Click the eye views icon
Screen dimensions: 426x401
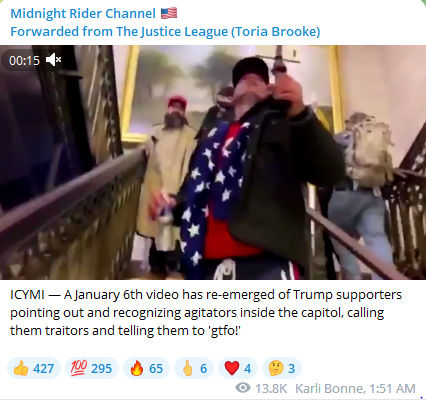[243, 388]
